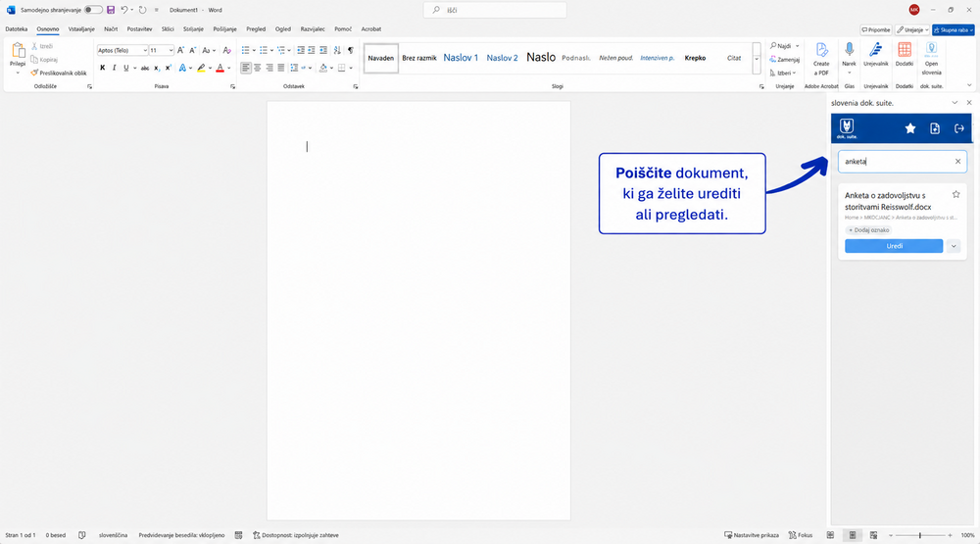The height and width of the screenshot is (544, 980).
Task: Justify the paragraph text
Action: tap(281, 68)
